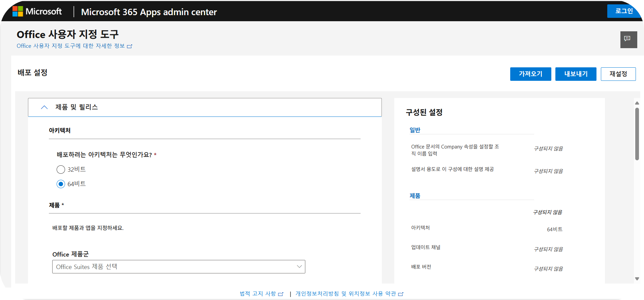Image resolution: width=644 pixels, height=300 pixels.
Task: Click the 일반 section heading
Action: click(x=415, y=130)
